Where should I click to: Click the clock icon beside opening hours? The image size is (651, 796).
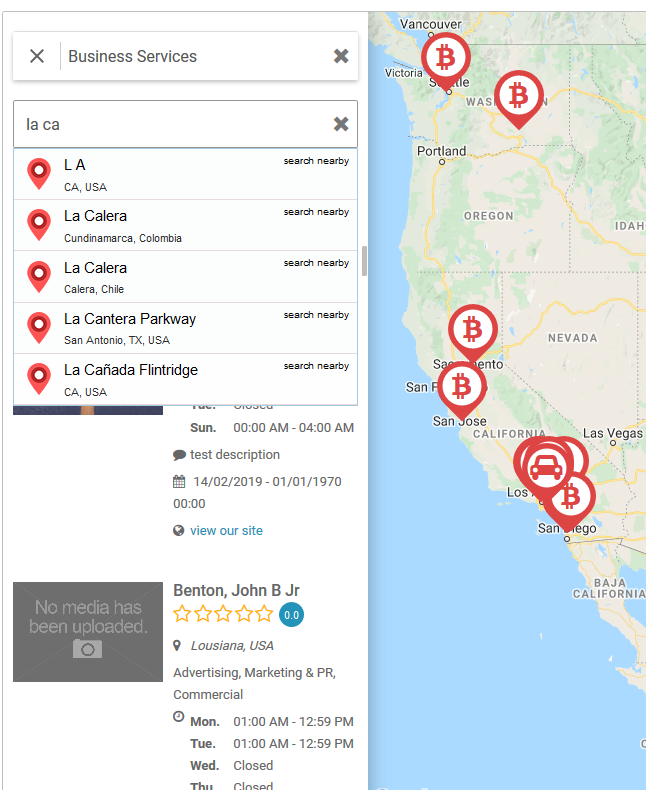179,716
